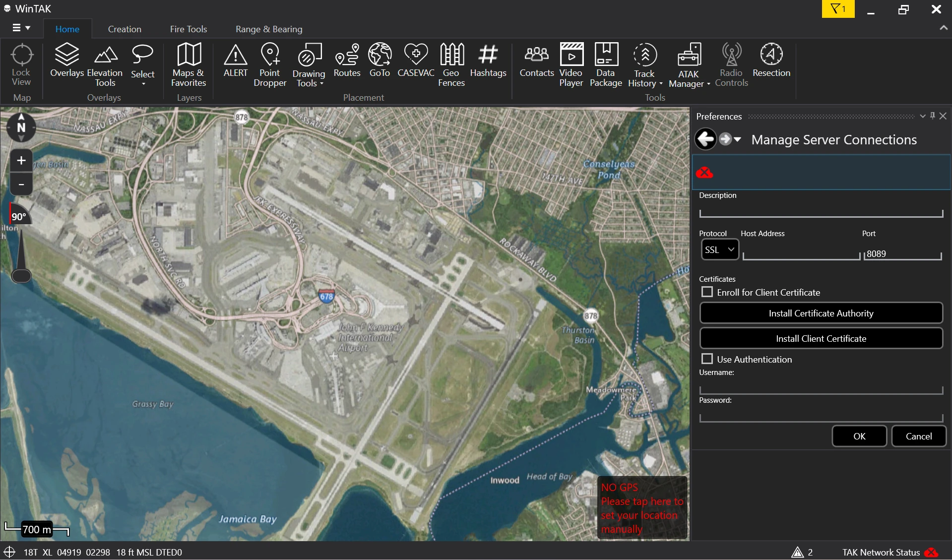This screenshot has height=560, width=952.
Task: Click the Host Address input field
Action: tap(801, 253)
